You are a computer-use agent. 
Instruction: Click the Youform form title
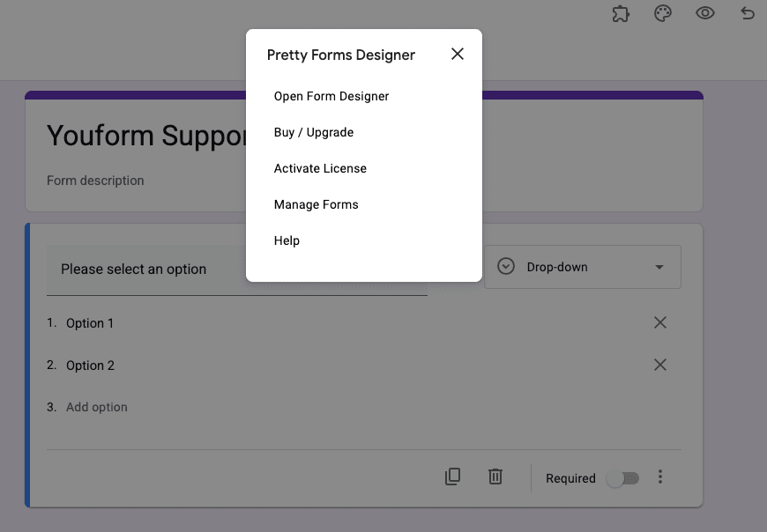click(x=146, y=136)
